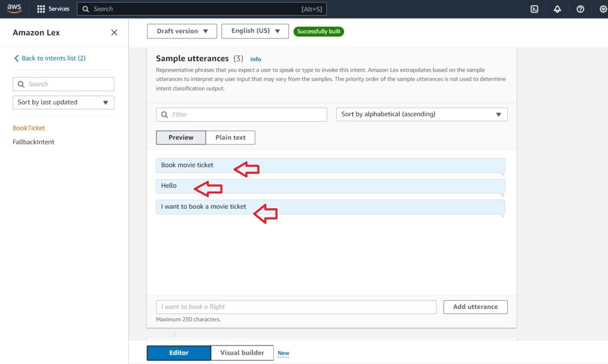Image resolution: width=608 pixels, height=364 pixels.
Task: Click the AWS logo in the top bar
Action: pyautogui.click(x=14, y=8)
